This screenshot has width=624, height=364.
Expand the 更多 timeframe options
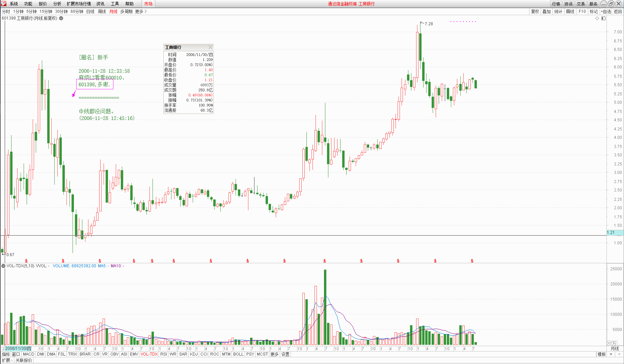(x=141, y=11)
